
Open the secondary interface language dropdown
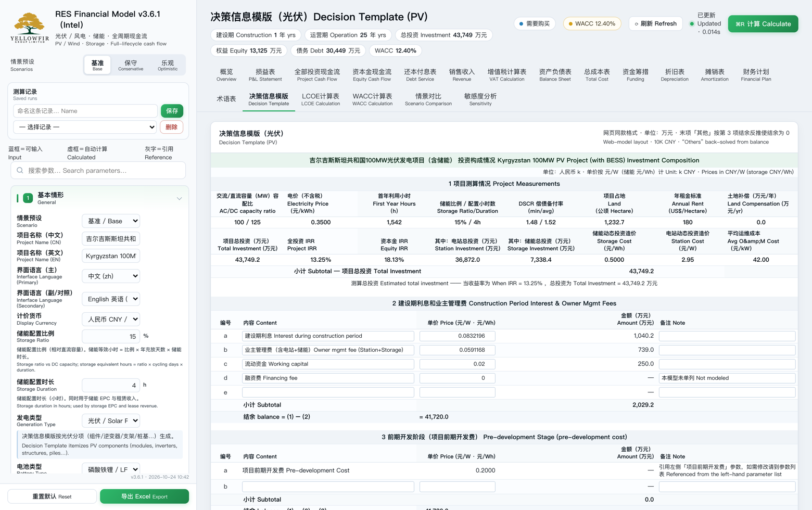pos(111,299)
